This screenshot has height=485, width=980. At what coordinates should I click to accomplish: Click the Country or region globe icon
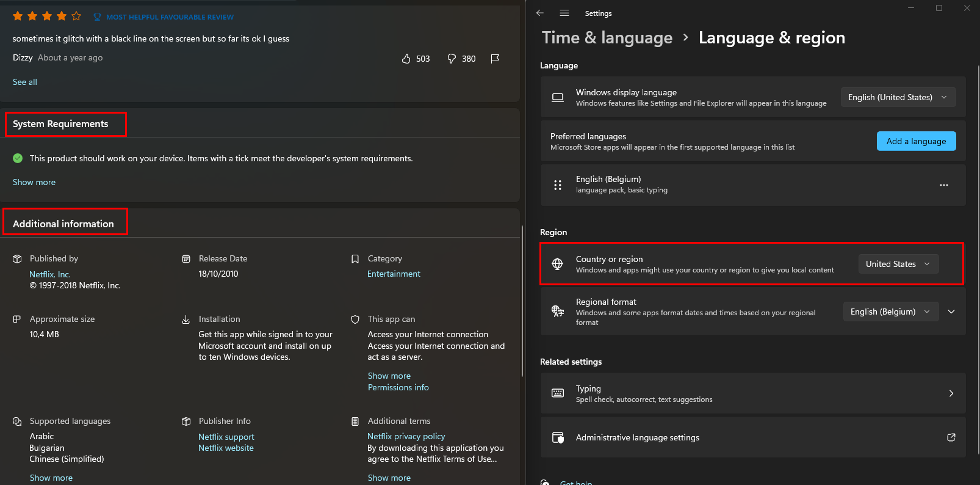pyautogui.click(x=558, y=264)
